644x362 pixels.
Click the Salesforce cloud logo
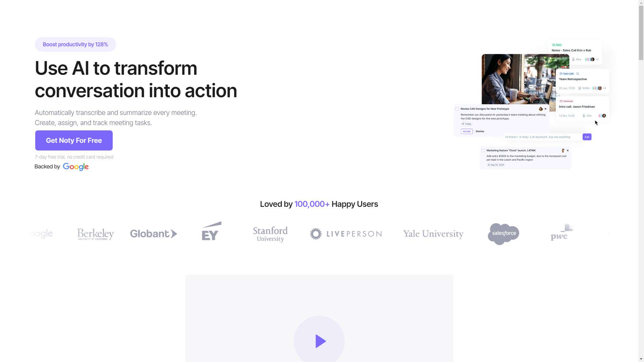coord(503,234)
